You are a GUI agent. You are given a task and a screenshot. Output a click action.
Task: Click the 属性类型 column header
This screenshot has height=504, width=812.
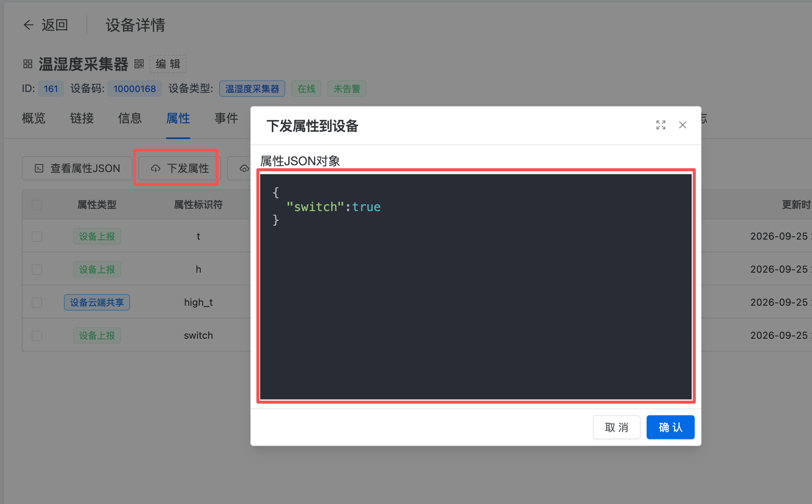coord(97,205)
